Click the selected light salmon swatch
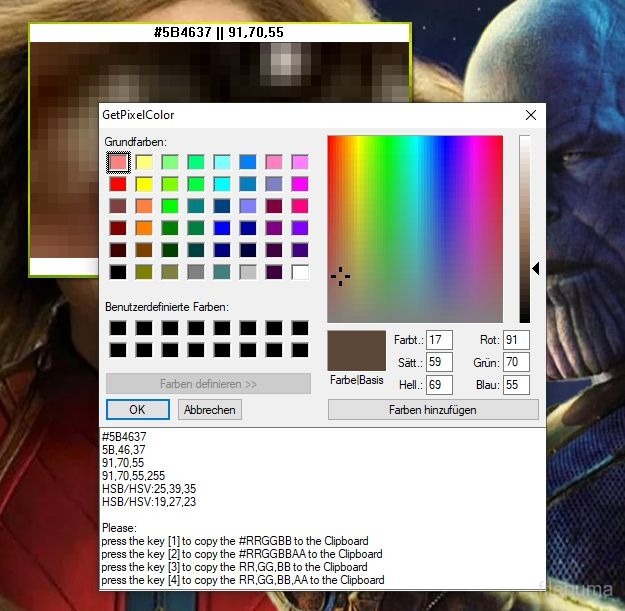Image resolution: width=625 pixels, height=611 pixels. [118, 162]
